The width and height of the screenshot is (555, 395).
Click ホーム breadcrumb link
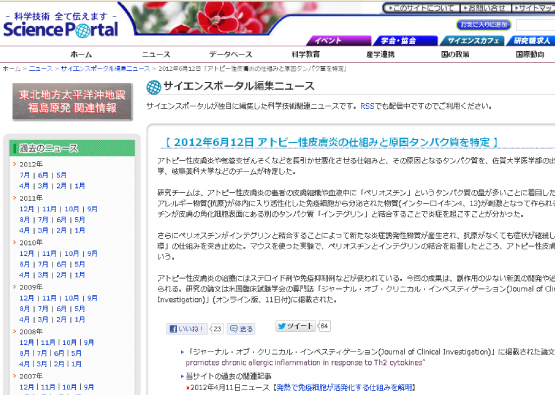[x=12, y=69]
